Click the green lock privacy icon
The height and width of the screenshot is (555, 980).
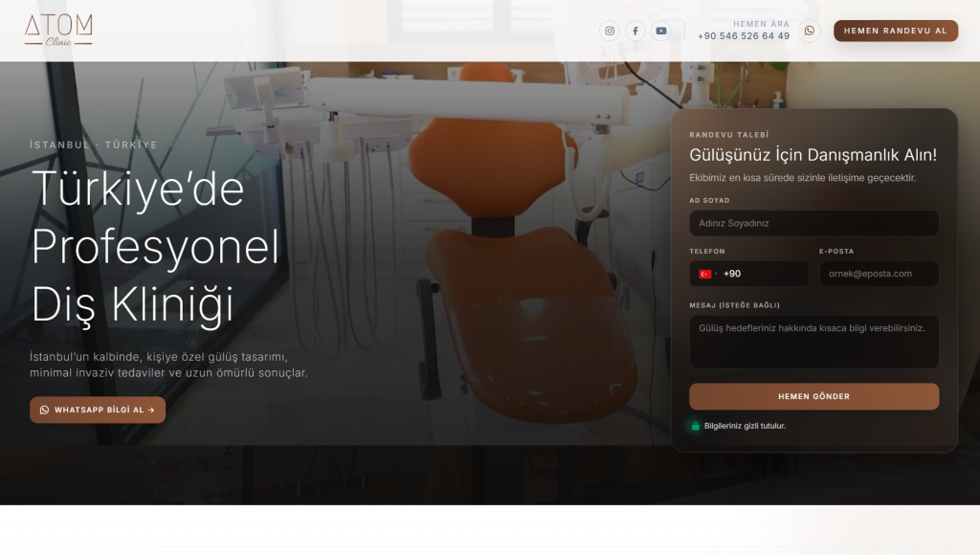pyautogui.click(x=696, y=426)
